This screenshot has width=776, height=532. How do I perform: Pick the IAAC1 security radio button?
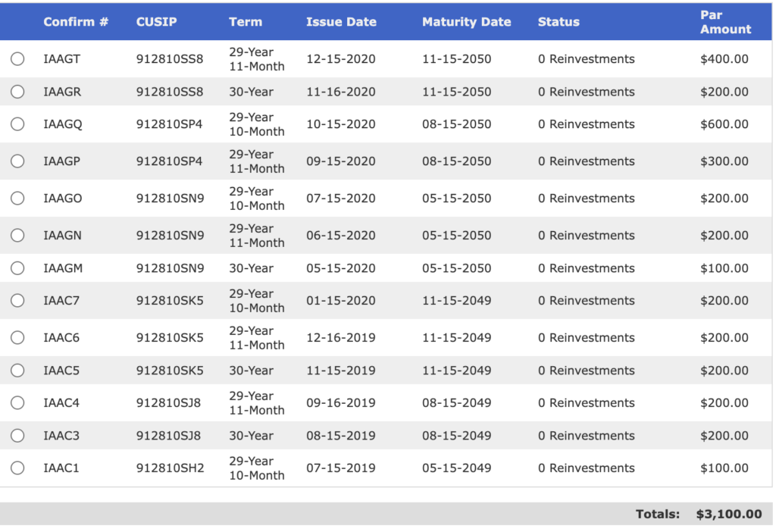[17, 468]
